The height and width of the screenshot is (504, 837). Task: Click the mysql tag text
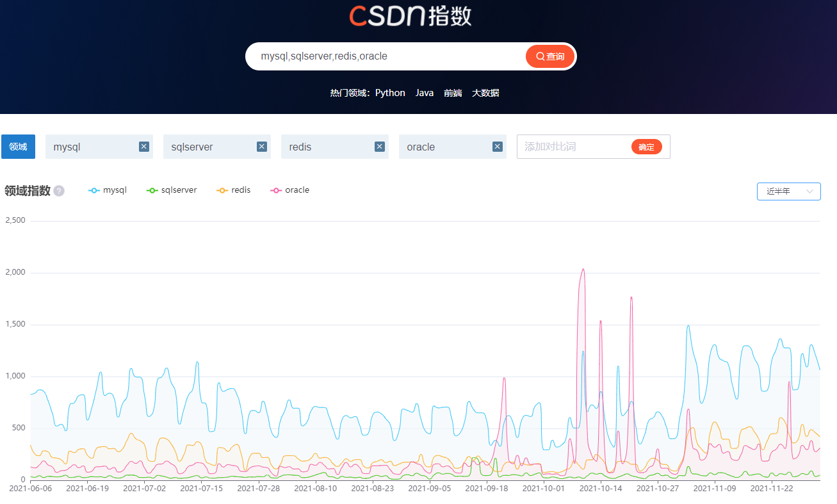[x=67, y=147]
